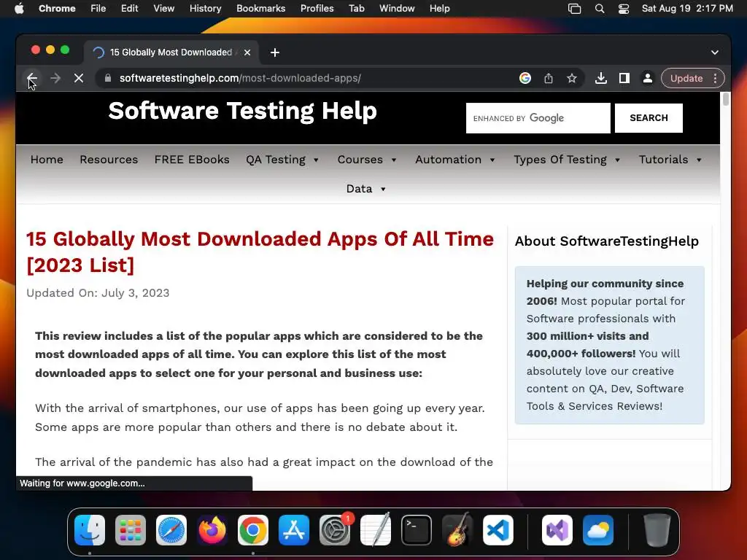Close the 15 Globally Most Downloaded tab
The image size is (747, 560).
[x=247, y=52]
